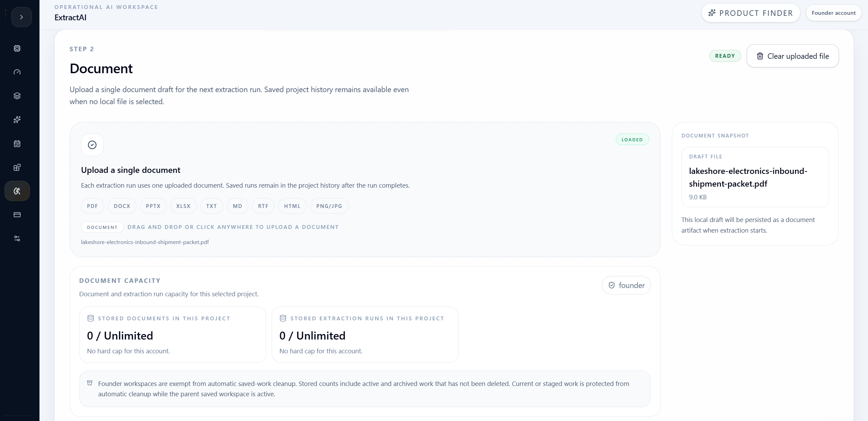Select the active brain ExtractAI sidebar icon
The width and height of the screenshot is (868, 421).
(17, 191)
